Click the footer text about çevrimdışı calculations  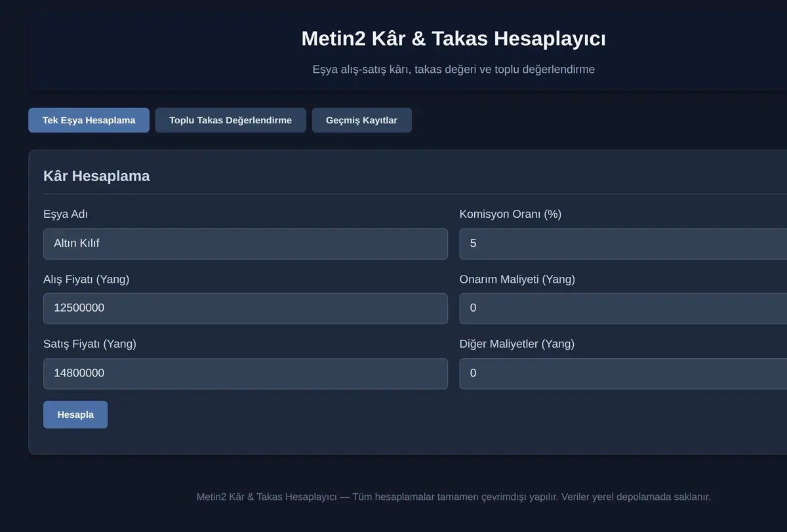pos(453,497)
